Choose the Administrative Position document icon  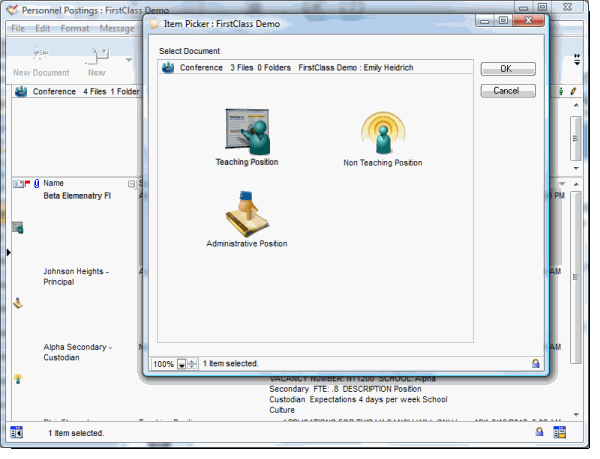coord(246,213)
